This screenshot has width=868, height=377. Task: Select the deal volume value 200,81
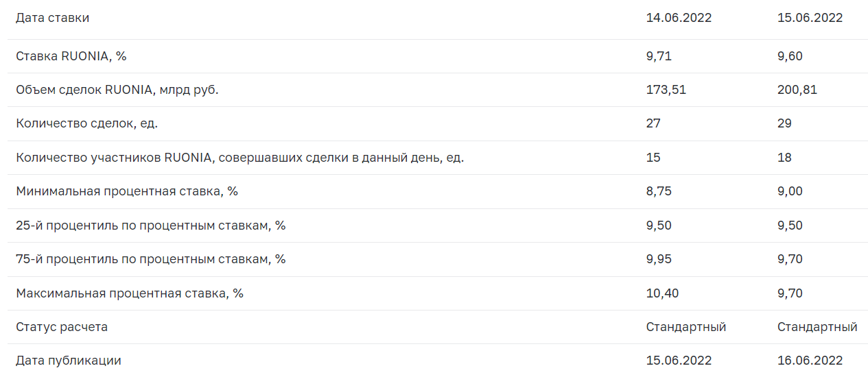(x=797, y=90)
